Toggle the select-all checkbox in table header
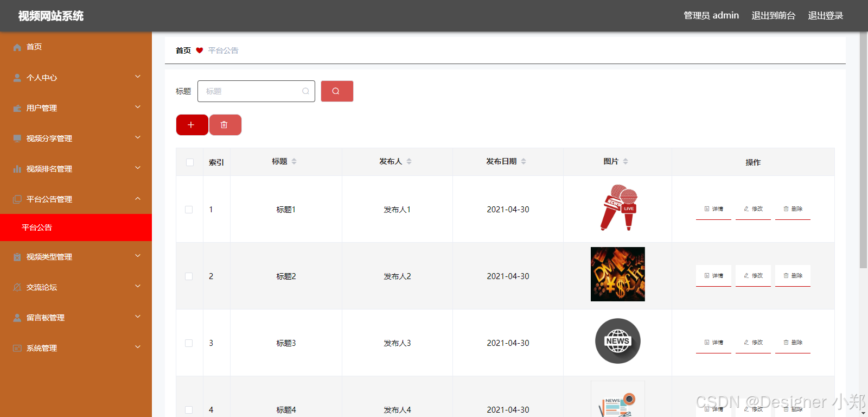 coord(190,162)
